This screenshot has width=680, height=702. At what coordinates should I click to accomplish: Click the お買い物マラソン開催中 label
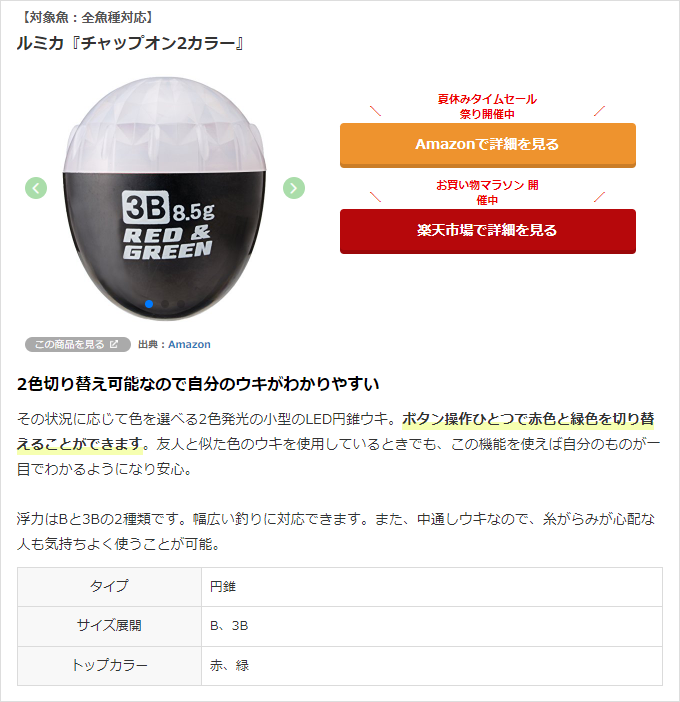487,192
